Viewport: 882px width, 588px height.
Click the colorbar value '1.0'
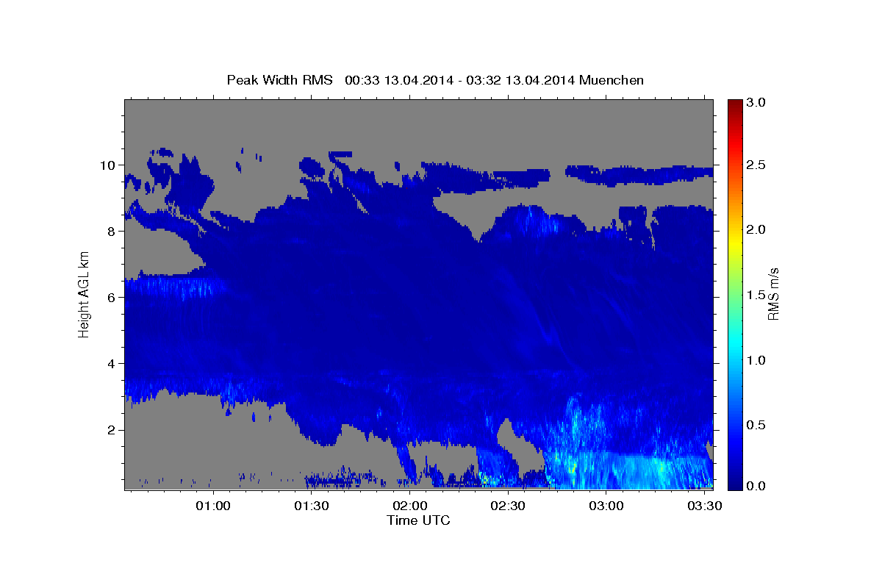coord(756,360)
